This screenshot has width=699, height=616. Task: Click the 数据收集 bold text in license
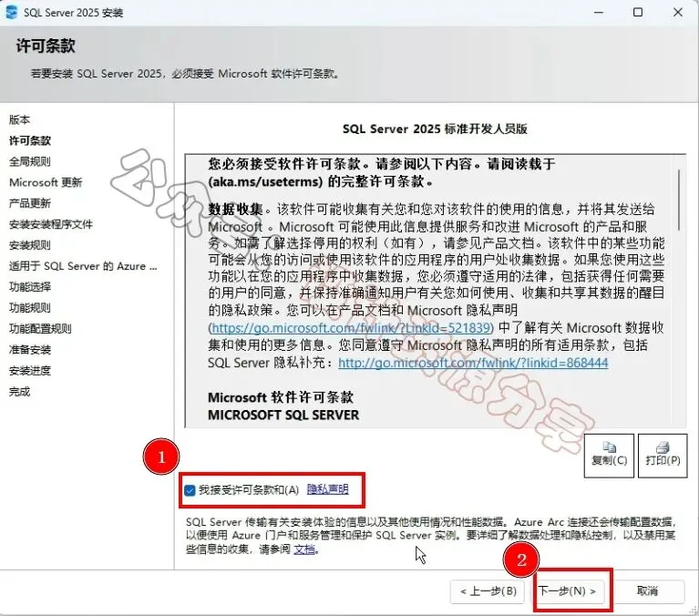pyautogui.click(x=236, y=209)
